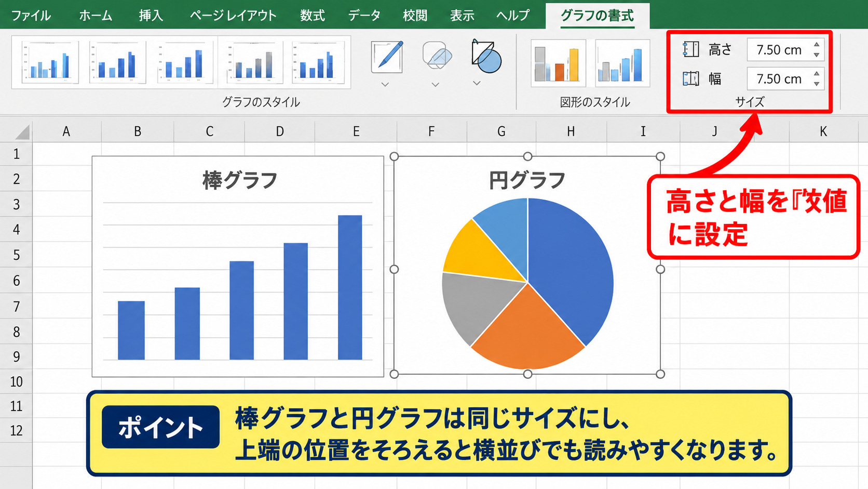The width and height of the screenshot is (868, 489).
Task: Select the グラフの書式 tab
Action: coord(598,16)
